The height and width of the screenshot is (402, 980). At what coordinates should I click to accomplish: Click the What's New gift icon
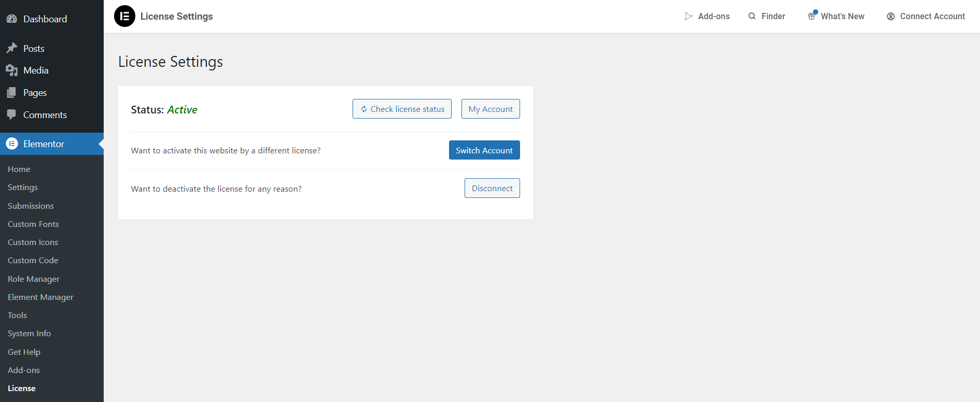coord(812,16)
